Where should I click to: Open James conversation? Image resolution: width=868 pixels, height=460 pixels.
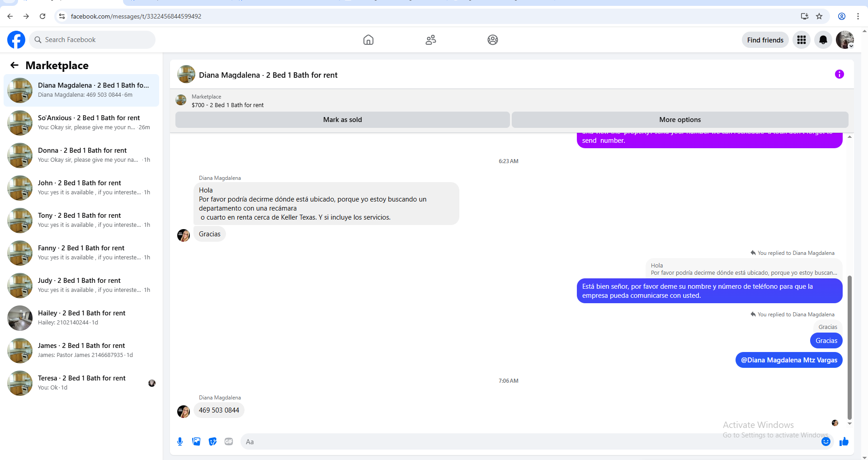click(81, 351)
